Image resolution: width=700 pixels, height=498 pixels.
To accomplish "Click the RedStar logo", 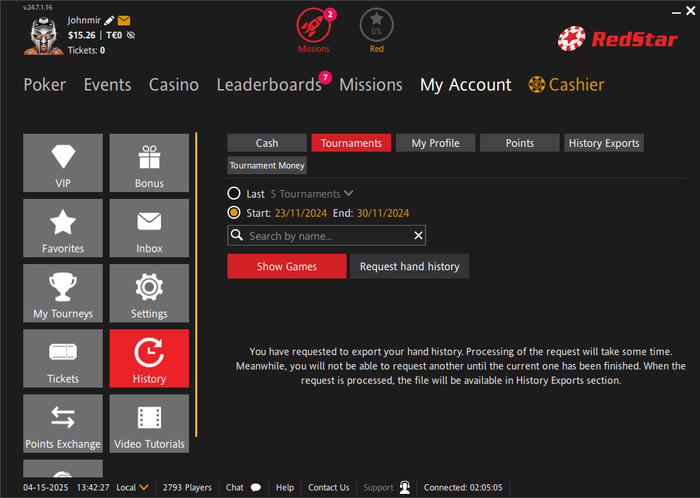I will [x=617, y=39].
